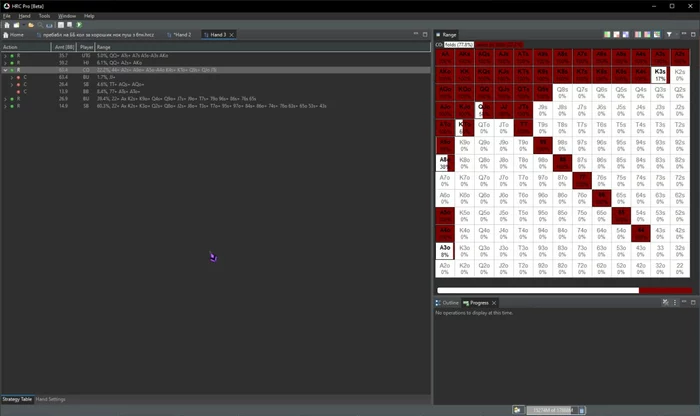700x416 pixels.
Task: Switch to the Outline tab
Action: coord(447,303)
